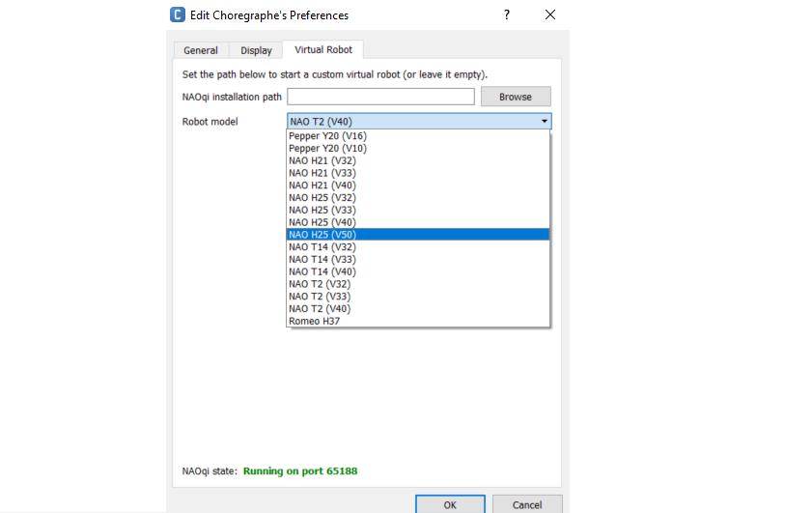
Task: Select NAO T2 (V32) entry
Action: pyautogui.click(x=418, y=284)
